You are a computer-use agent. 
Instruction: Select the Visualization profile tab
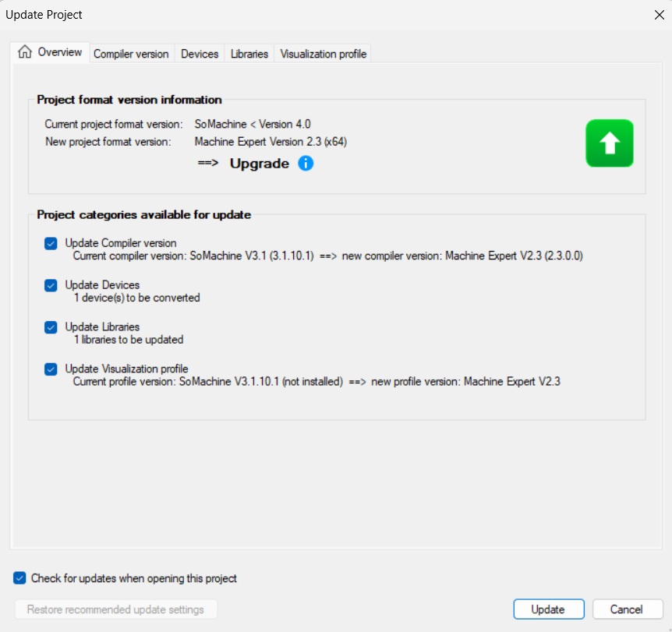pyautogui.click(x=323, y=54)
